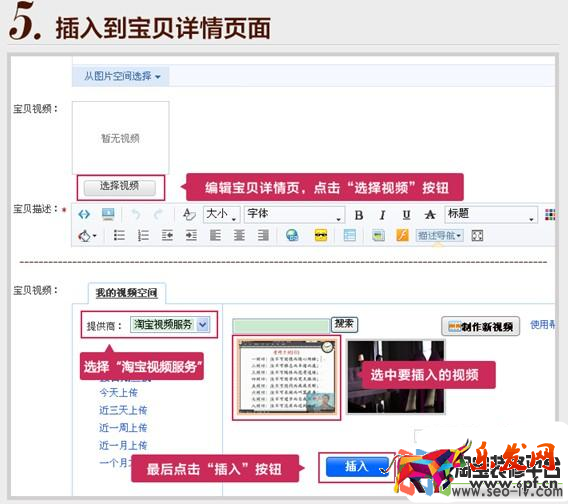Open the 字体 font family dropdown
The width and height of the screenshot is (568, 504).
click(x=295, y=214)
